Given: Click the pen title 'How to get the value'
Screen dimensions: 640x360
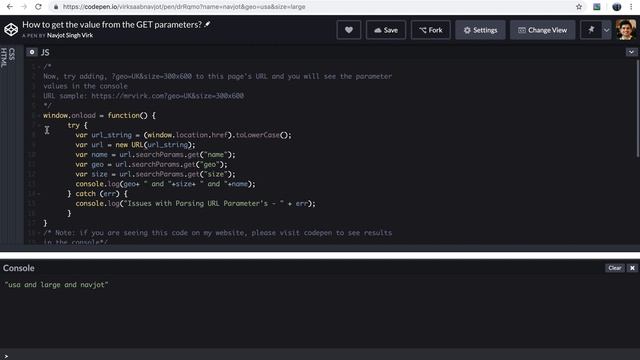Looking at the screenshot, I should coord(112,24).
